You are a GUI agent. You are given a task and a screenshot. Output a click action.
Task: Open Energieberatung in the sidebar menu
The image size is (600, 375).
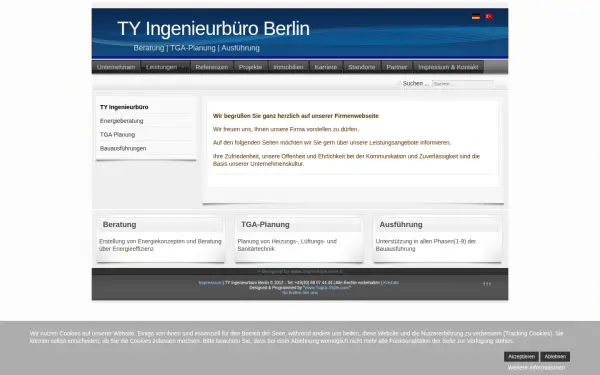122,121
